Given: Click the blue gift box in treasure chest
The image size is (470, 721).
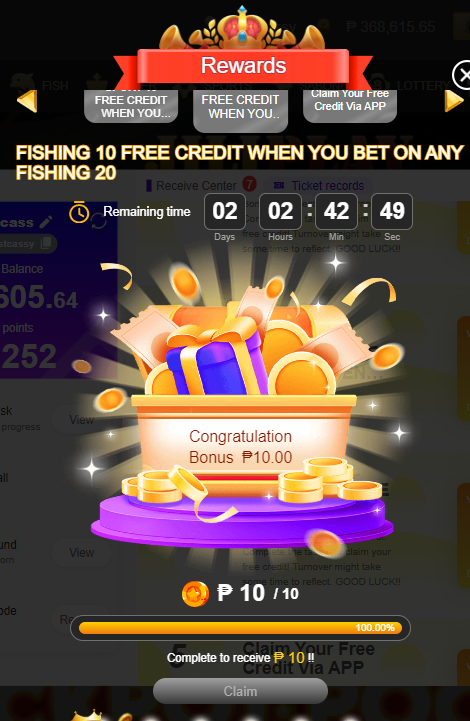Looking at the screenshot, I should pyautogui.click(x=216, y=363).
